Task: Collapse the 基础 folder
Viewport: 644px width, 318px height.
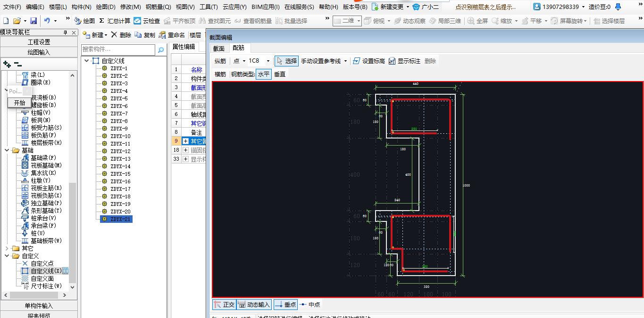Action: click(x=7, y=150)
